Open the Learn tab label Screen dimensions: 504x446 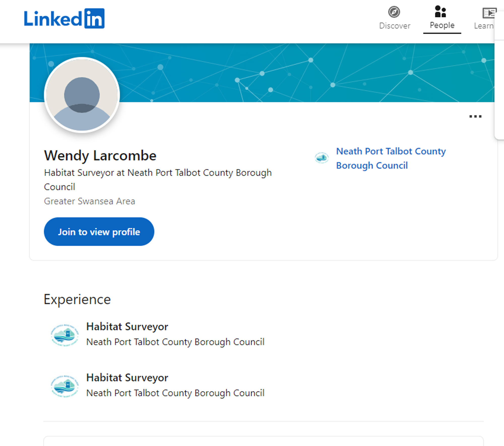click(484, 26)
